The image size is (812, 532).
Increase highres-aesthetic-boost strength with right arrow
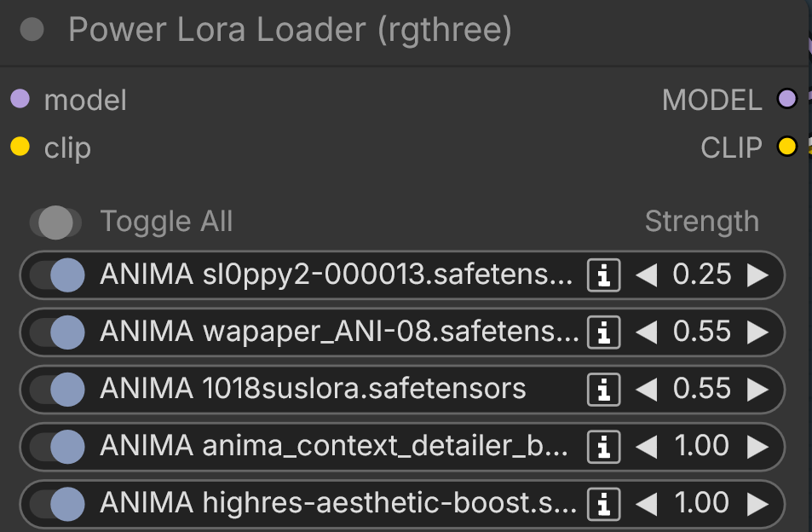click(757, 504)
